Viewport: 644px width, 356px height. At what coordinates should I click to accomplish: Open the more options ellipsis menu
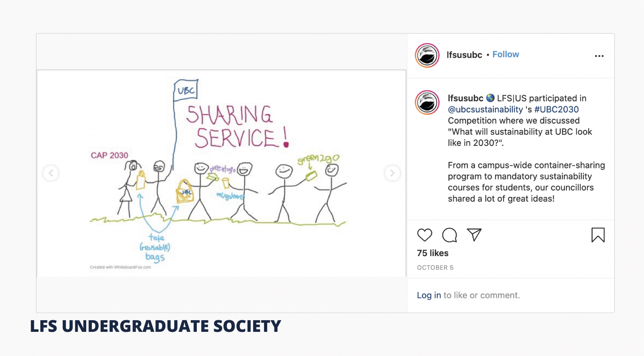click(599, 56)
